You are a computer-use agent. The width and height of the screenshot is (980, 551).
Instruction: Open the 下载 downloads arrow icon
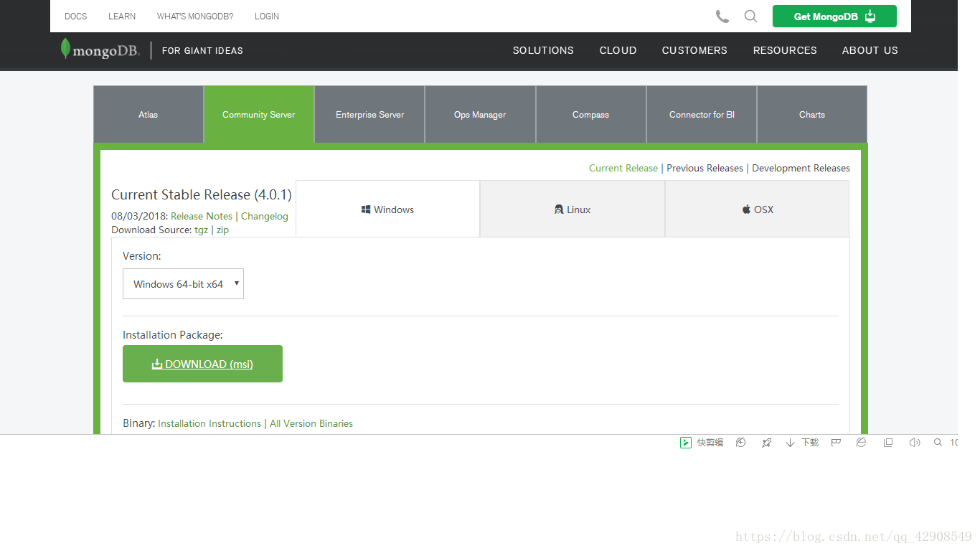[790, 443]
